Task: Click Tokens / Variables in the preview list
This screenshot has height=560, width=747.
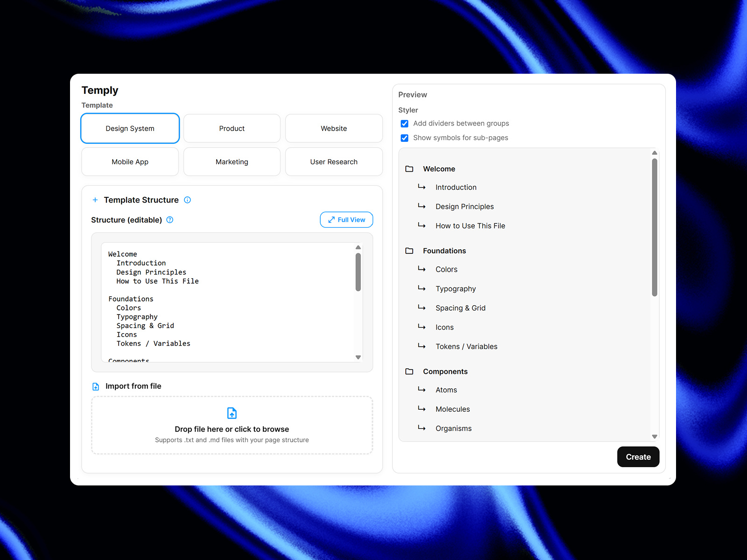Action: coord(466,346)
